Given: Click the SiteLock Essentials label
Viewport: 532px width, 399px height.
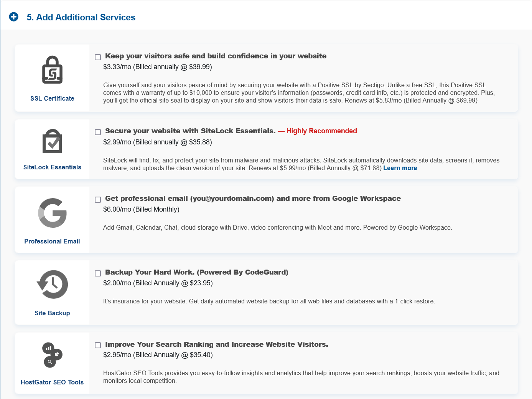Looking at the screenshot, I should pos(52,167).
